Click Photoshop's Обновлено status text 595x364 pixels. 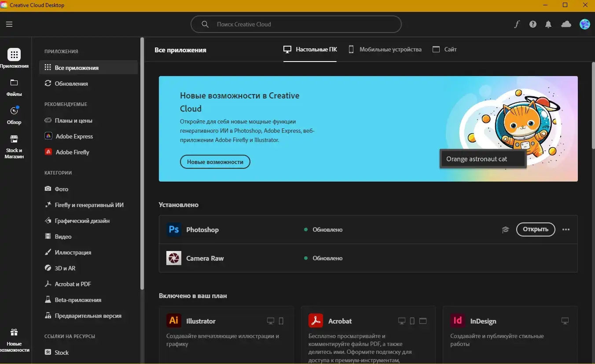327,229
